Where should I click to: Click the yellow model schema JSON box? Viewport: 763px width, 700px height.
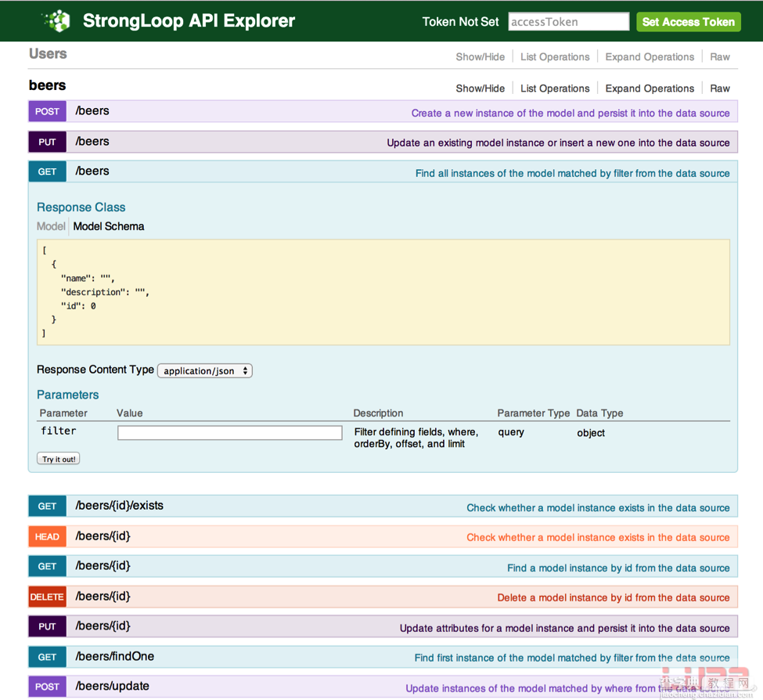383,292
